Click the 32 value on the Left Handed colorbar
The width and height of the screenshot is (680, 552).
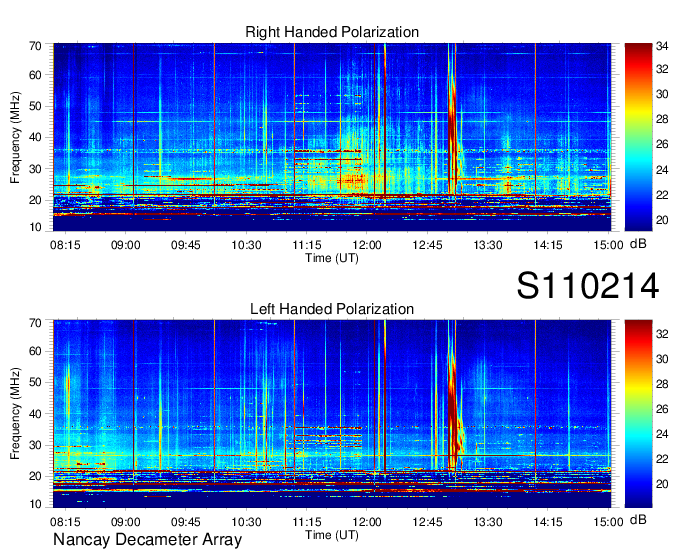pos(662,334)
